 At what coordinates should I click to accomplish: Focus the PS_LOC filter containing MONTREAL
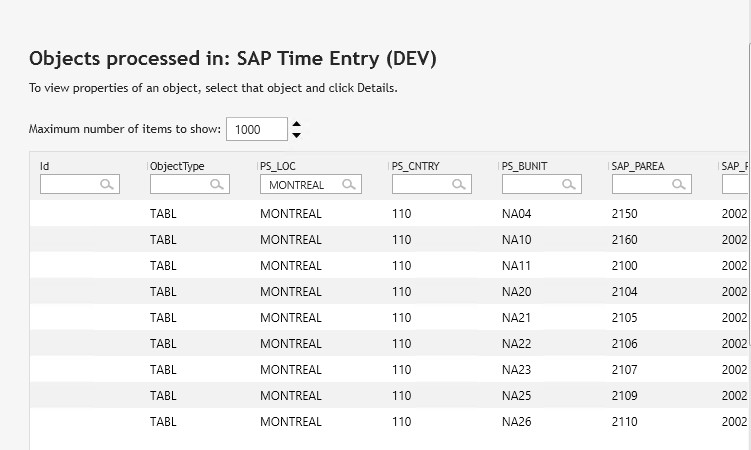pos(310,184)
